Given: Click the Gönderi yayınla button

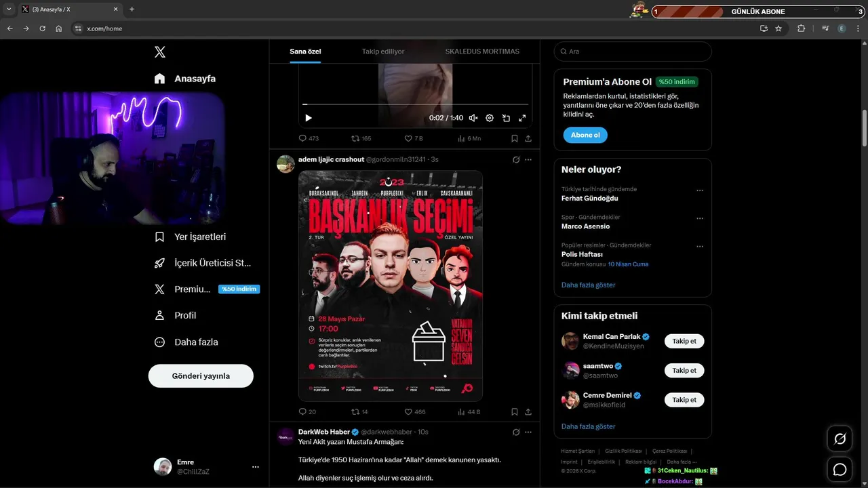Looking at the screenshot, I should pos(201,375).
